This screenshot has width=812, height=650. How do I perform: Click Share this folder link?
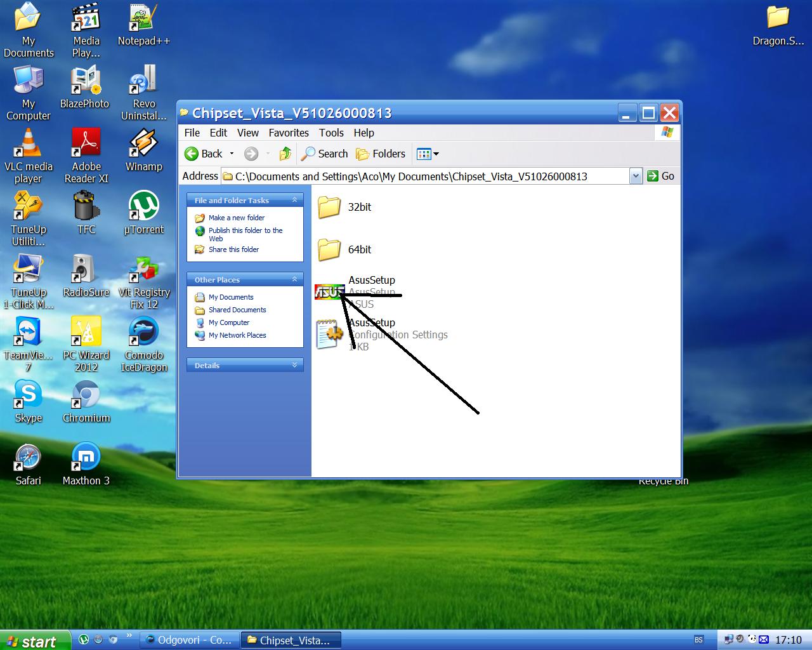(x=233, y=249)
